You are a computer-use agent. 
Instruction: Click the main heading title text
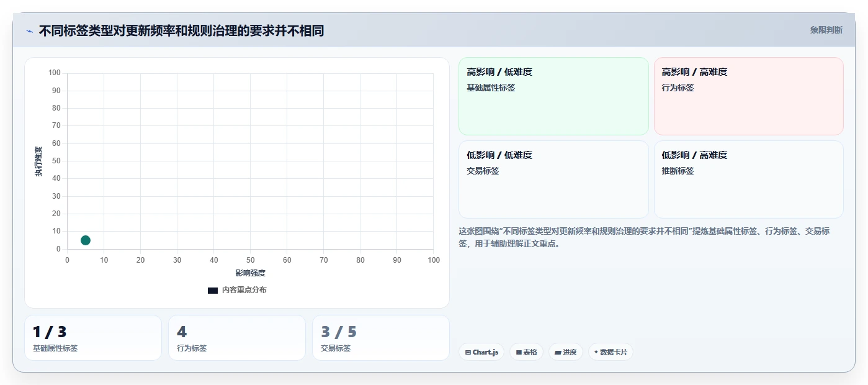[181, 30]
